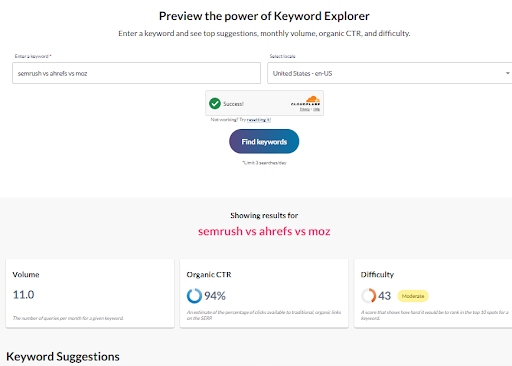Image resolution: width=512 pixels, height=366 pixels.
Task: Click the "Success!" verification text
Action: point(233,104)
